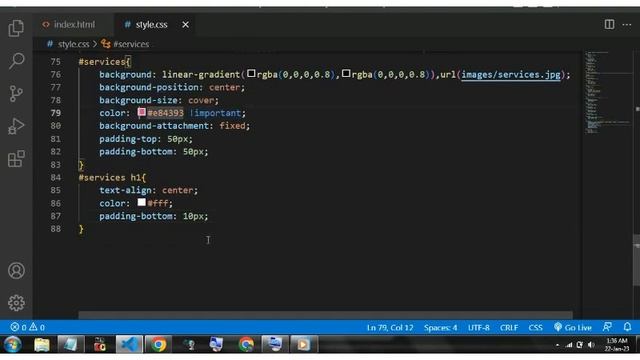
Task: Click second rgba(0,0,0,0.8) color swatch on line 76
Action: point(346,73)
